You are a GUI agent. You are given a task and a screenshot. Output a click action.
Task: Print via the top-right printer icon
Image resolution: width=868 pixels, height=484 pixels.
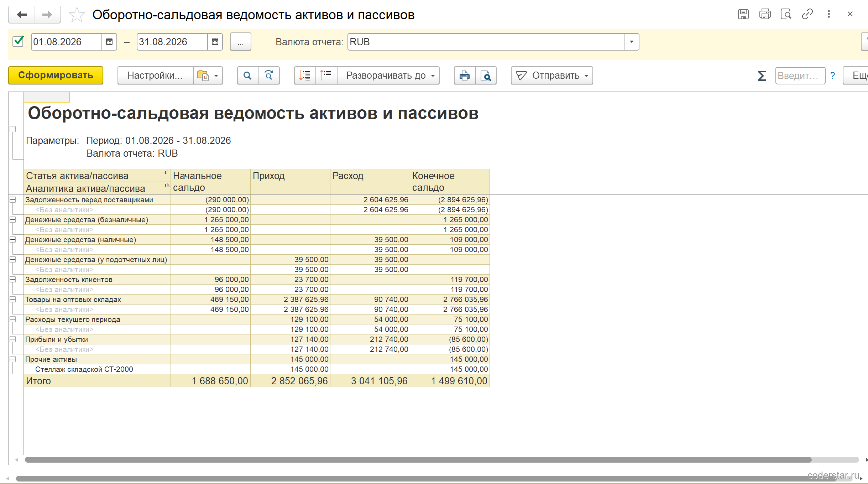point(765,14)
